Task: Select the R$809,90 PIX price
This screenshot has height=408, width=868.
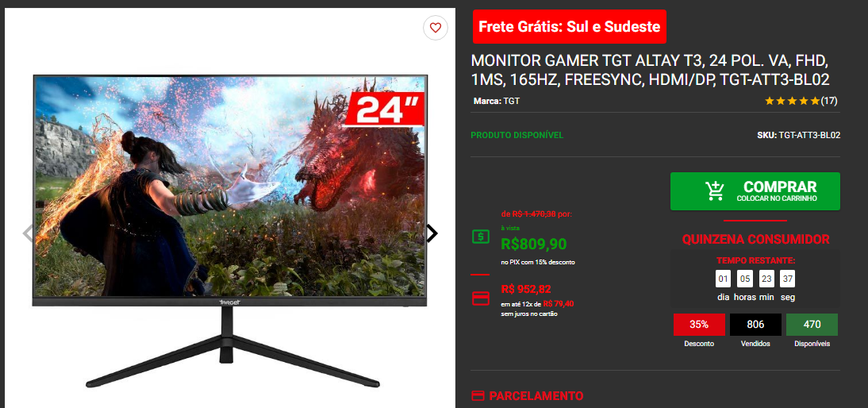Action: [x=534, y=244]
